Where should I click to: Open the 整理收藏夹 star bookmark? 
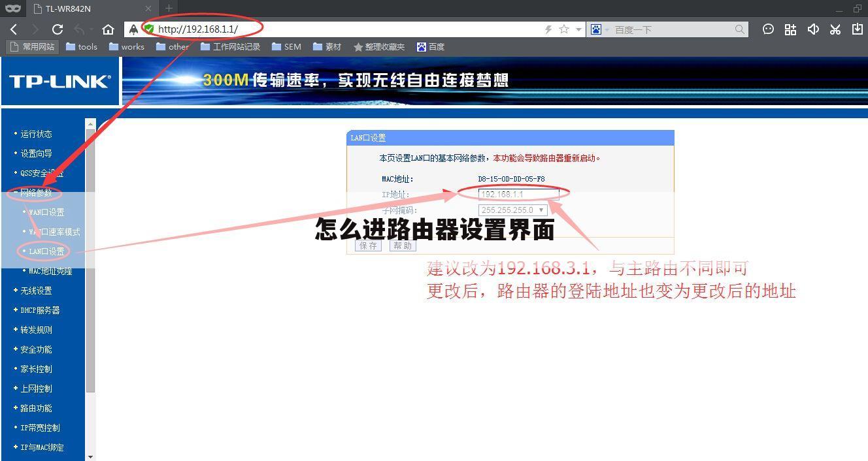click(379, 47)
